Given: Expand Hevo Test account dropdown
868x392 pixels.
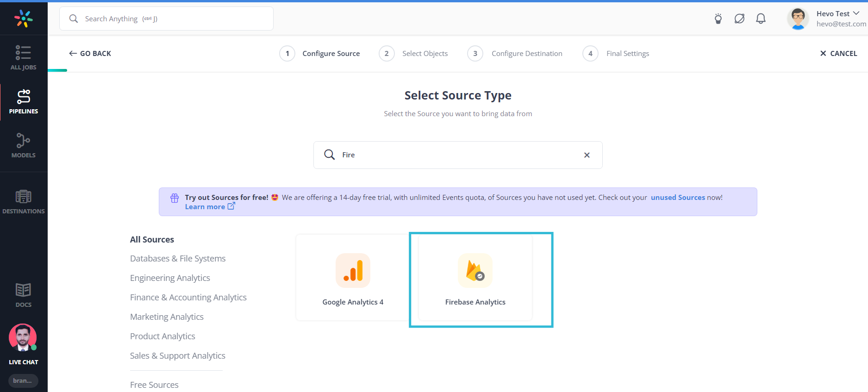Looking at the screenshot, I should [856, 13].
